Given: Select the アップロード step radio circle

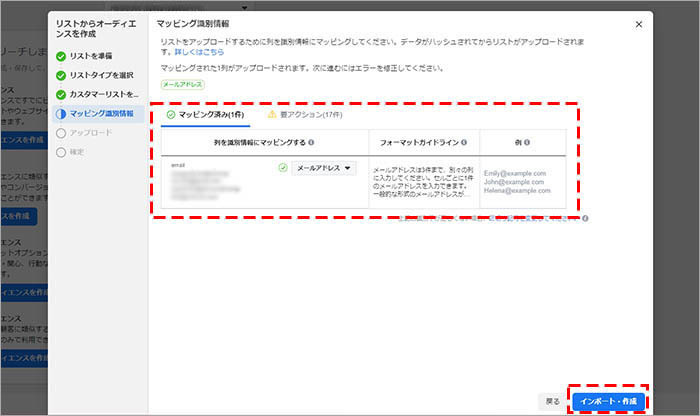Looking at the screenshot, I should (x=62, y=133).
